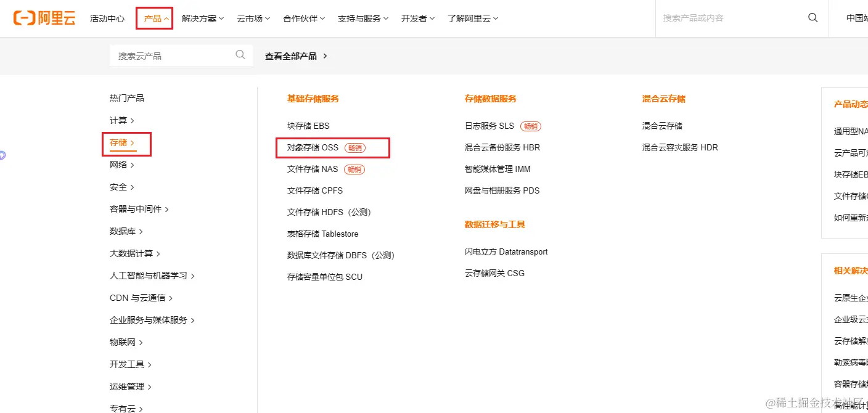This screenshot has height=413, width=868.
Task: Open the 查看全部产品 link
Action: (296, 56)
